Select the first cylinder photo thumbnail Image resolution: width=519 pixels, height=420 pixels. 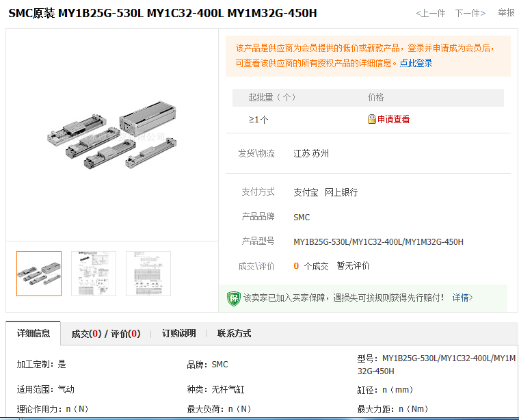(x=39, y=274)
